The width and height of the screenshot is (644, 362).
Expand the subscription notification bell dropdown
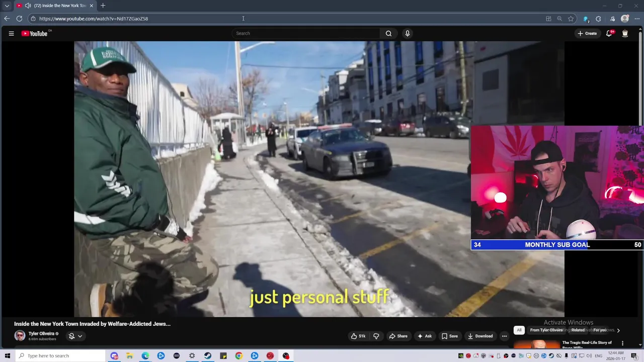point(75,336)
